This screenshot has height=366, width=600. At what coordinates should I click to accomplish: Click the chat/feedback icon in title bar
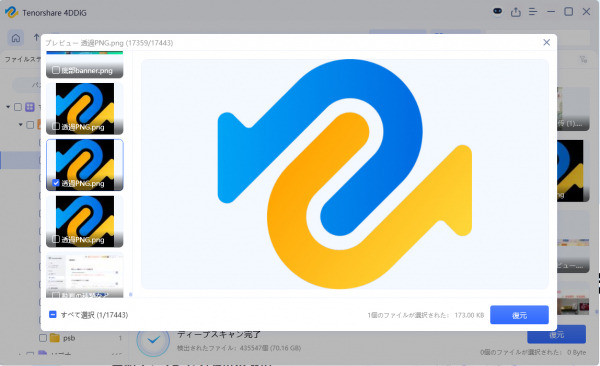click(x=497, y=11)
